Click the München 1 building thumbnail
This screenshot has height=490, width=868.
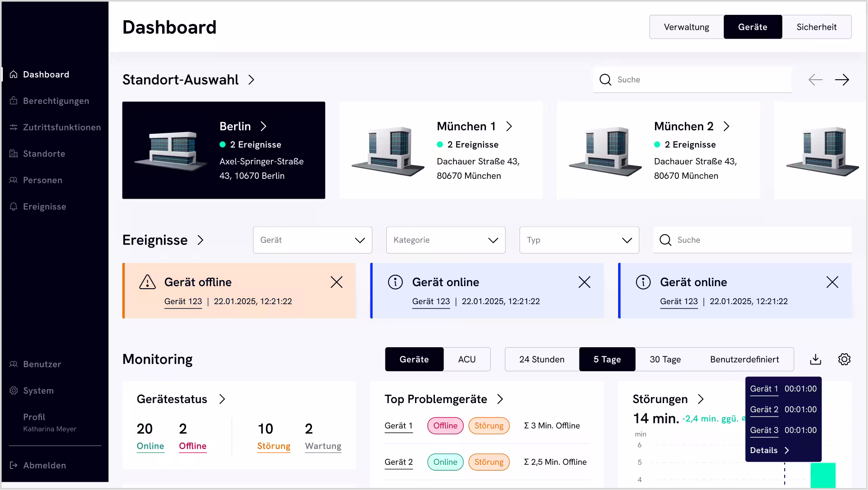pyautogui.click(x=388, y=150)
